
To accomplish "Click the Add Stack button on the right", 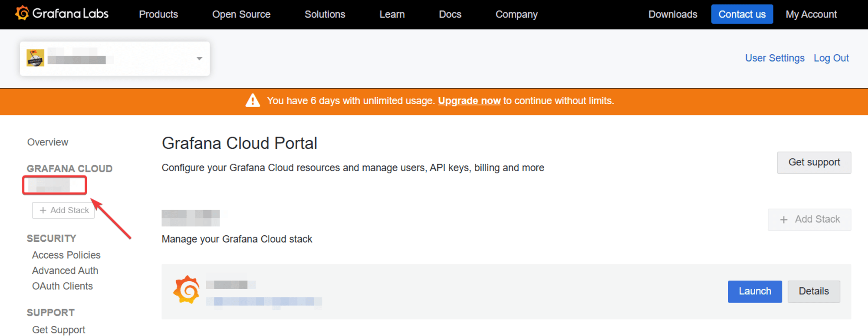I will pos(809,220).
